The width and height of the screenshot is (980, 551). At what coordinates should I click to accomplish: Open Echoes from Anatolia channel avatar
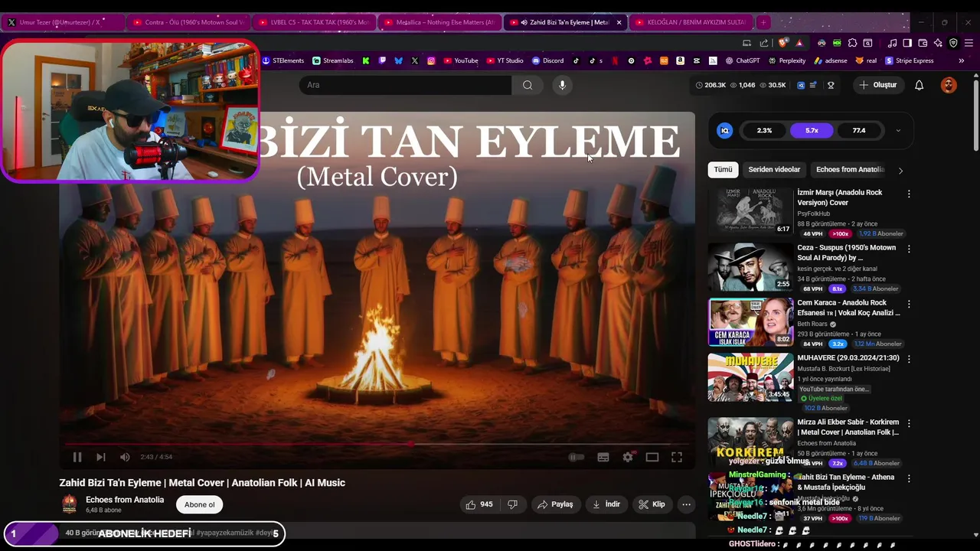pos(70,504)
